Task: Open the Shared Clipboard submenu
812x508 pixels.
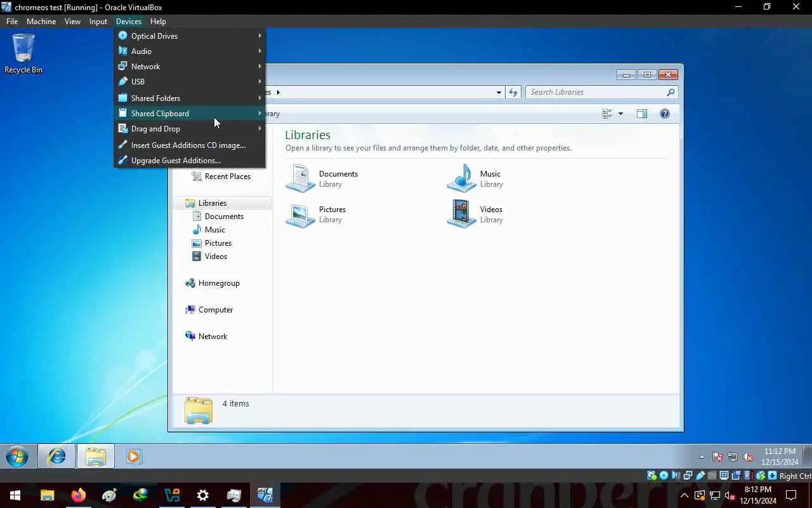Action: click(190, 114)
